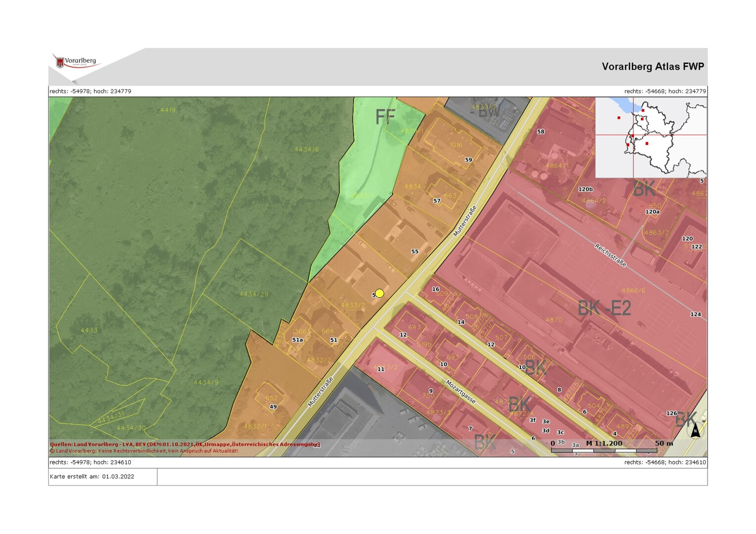Click the Mozartgasse street label
This screenshot has height=534, width=756.
461,392
